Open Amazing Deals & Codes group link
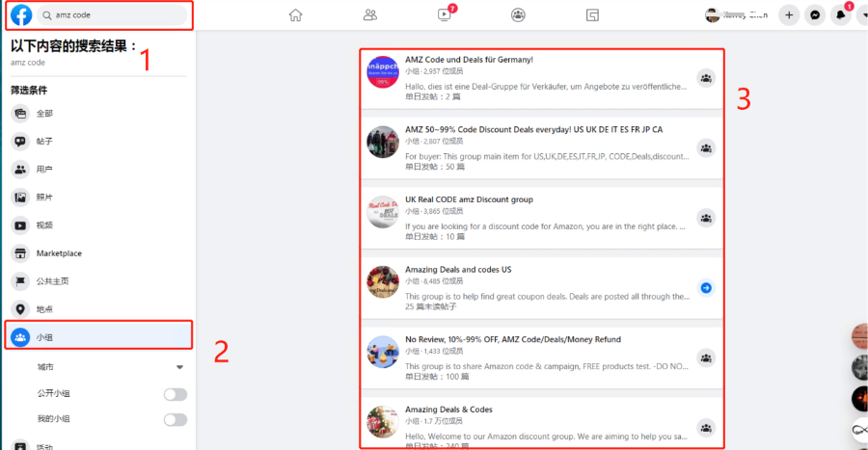This screenshot has height=450, width=868. click(448, 410)
